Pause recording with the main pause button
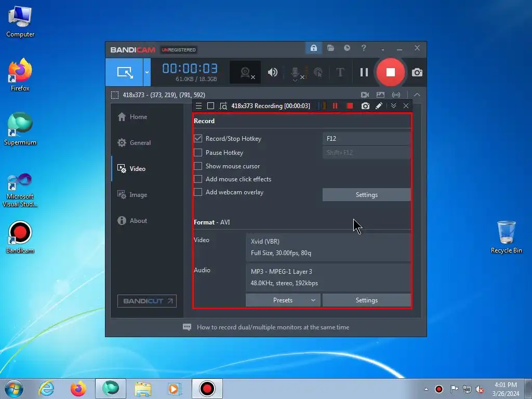The height and width of the screenshot is (399, 532). (x=364, y=72)
